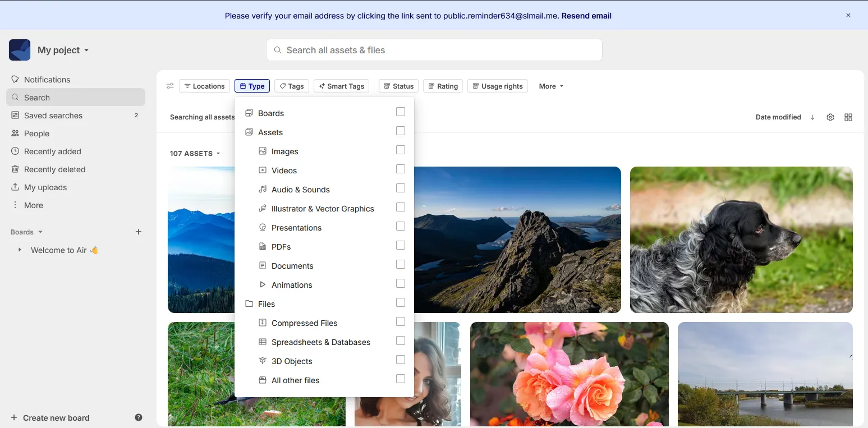Click the Notifications icon in sidebar

coord(15,79)
